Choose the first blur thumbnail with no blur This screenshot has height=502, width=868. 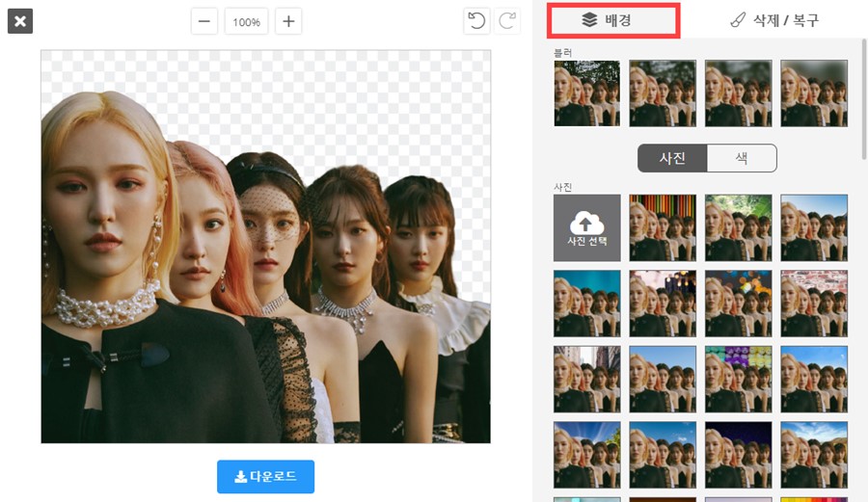click(x=587, y=93)
